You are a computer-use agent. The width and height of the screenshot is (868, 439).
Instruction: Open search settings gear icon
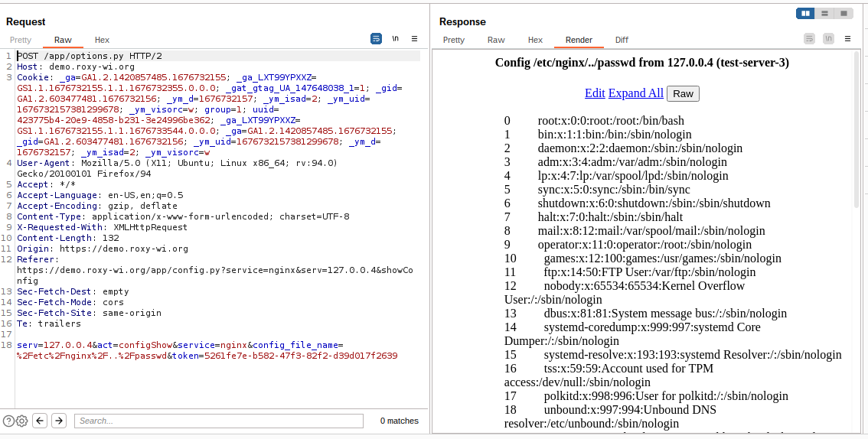coord(21,421)
